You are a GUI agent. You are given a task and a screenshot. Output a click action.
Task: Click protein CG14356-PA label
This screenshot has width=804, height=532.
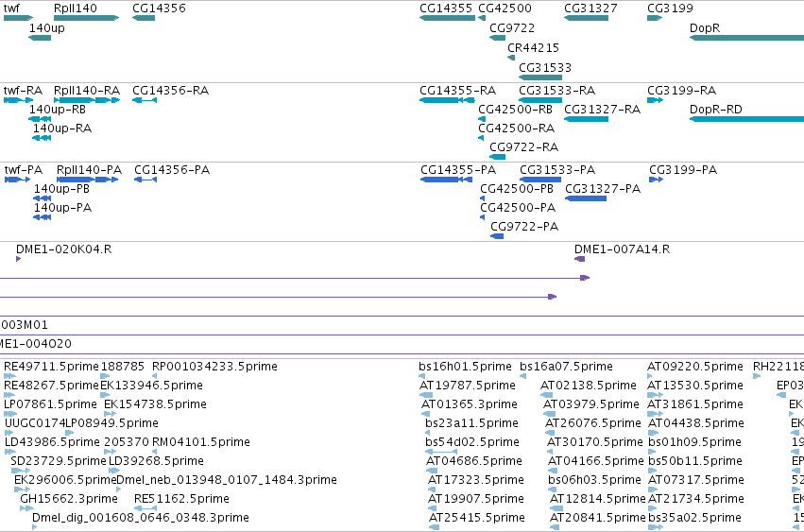pos(172,170)
